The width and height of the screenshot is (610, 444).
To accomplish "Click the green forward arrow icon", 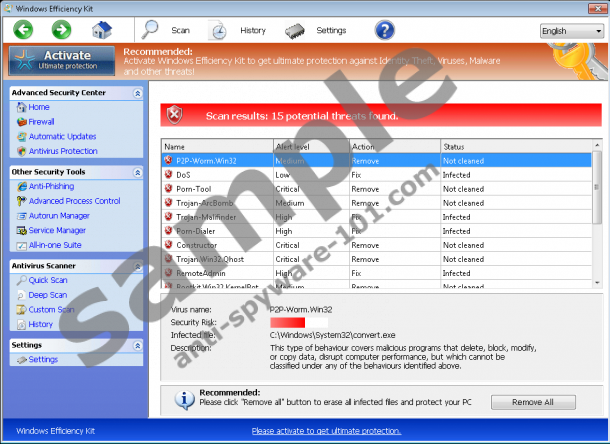I will 61,30.
